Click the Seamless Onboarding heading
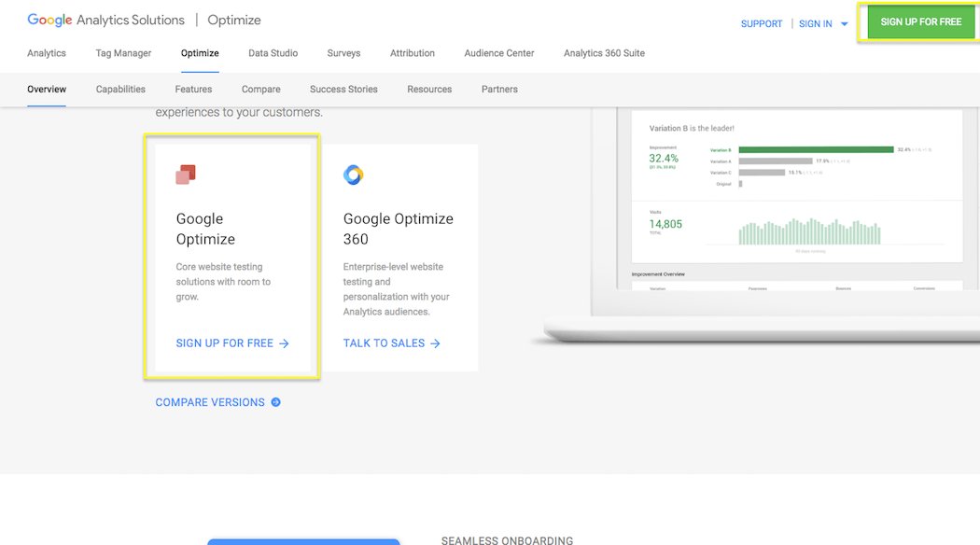 [507, 540]
